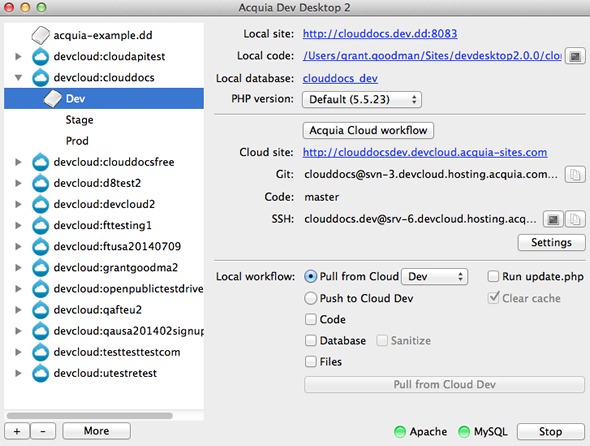Screen dimensions: 590x446
Task: Click the Pull from Cloud Dev button
Action: coord(444,385)
